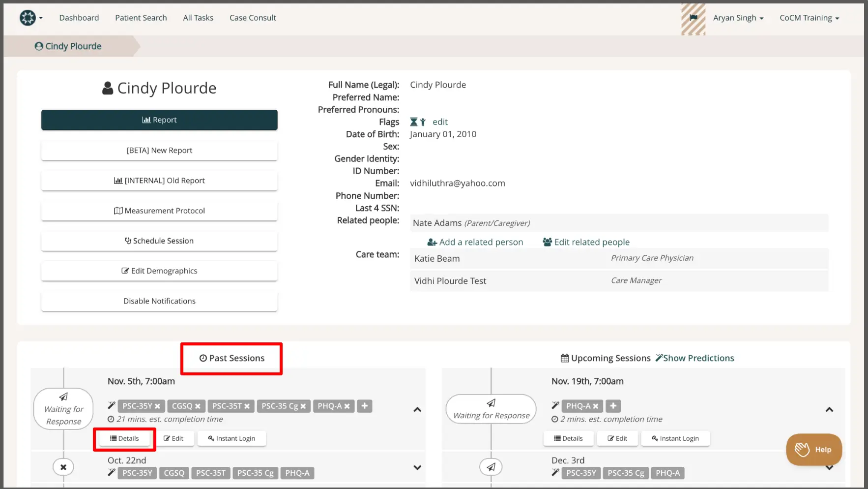Open the Case Consult page
The width and height of the screenshot is (868, 489).
coord(253,18)
